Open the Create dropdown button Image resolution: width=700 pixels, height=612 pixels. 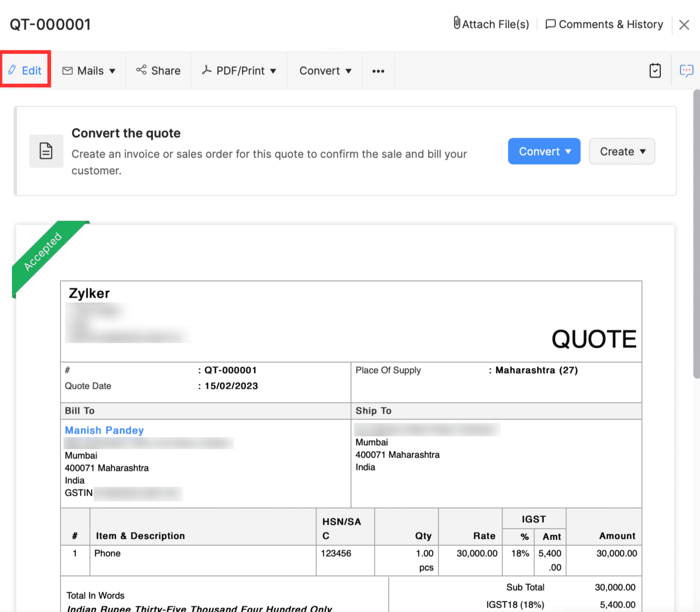(622, 151)
